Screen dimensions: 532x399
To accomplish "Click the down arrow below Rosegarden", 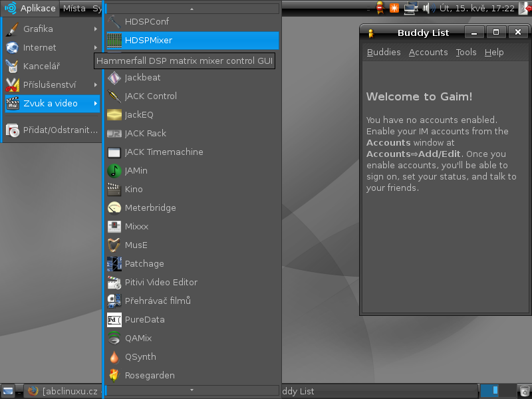I will click(192, 390).
